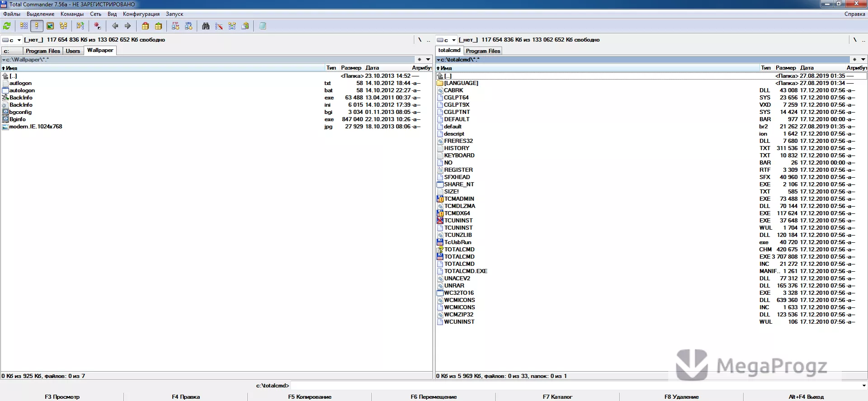Image resolution: width=868 pixels, height=401 pixels.
Task: Click the F6 Перемещение button
Action: coord(434,397)
